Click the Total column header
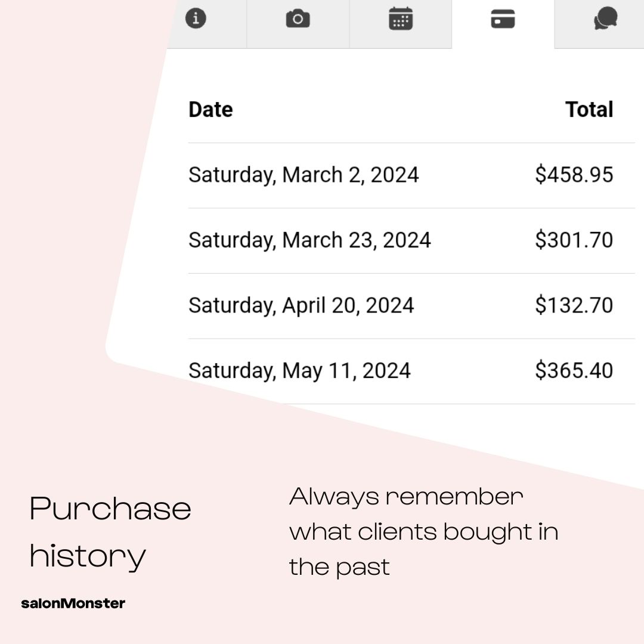The height and width of the screenshot is (644, 644). tap(589, 110)
